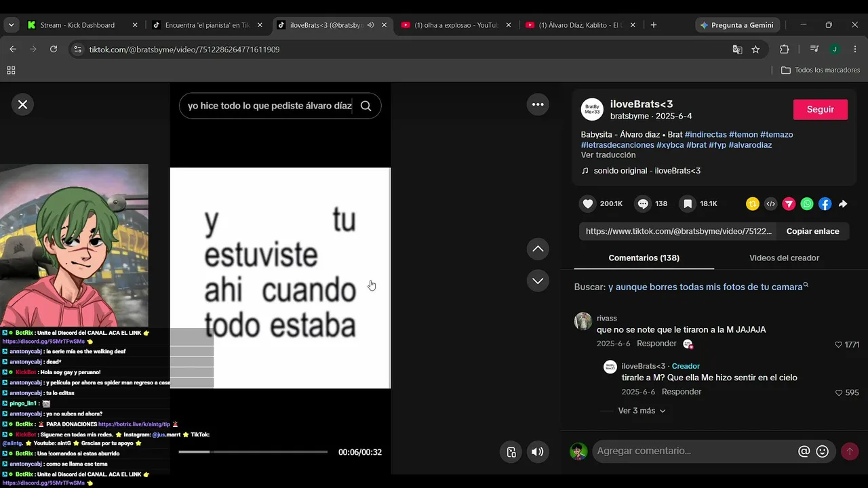Save the video with the bookmark icon
868x488 pixels.
688,204
